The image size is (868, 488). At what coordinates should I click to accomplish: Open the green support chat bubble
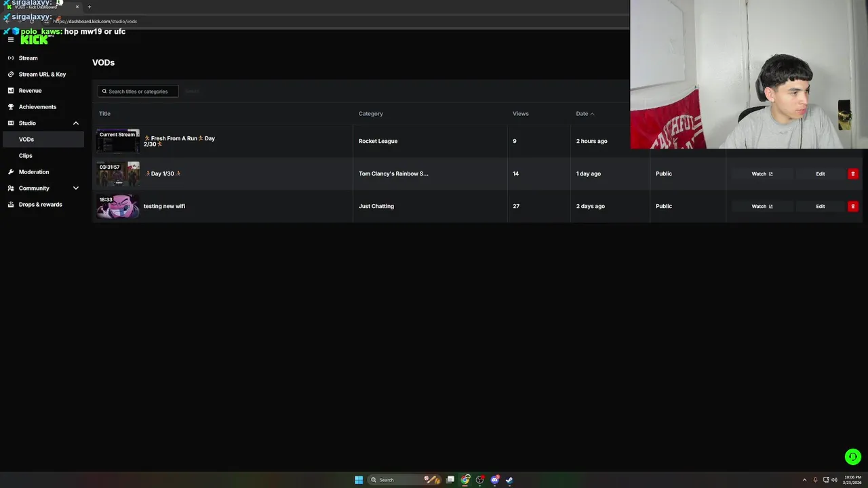click(x=853, y=457)
